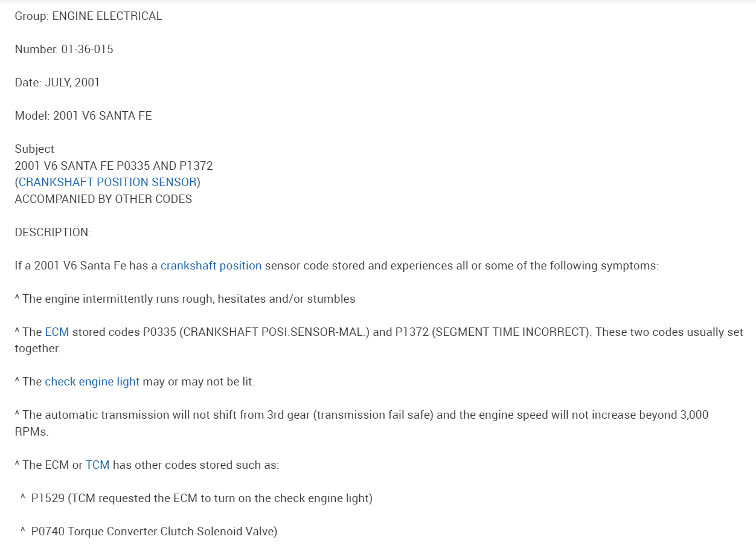Screen dimensions: 756x548
Task: Click the "Subject" heading
Action: [34, 149]
